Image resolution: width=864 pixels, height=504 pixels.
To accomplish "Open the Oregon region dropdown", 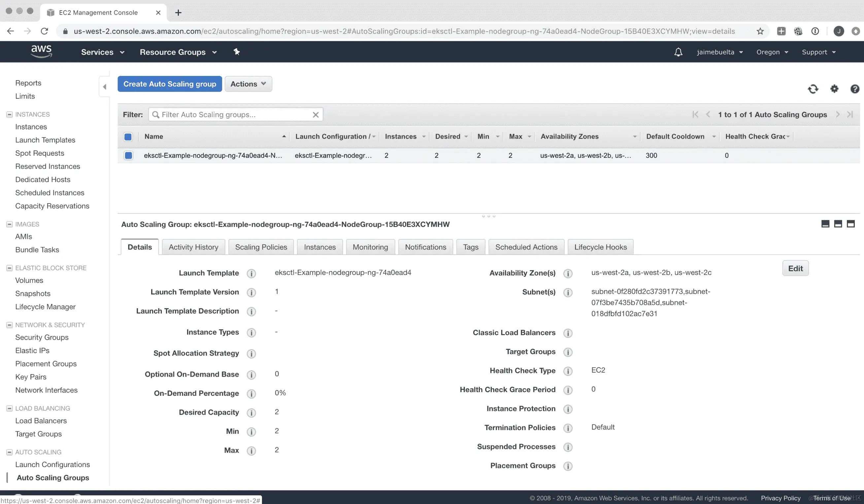I will (x=772, y=52).
